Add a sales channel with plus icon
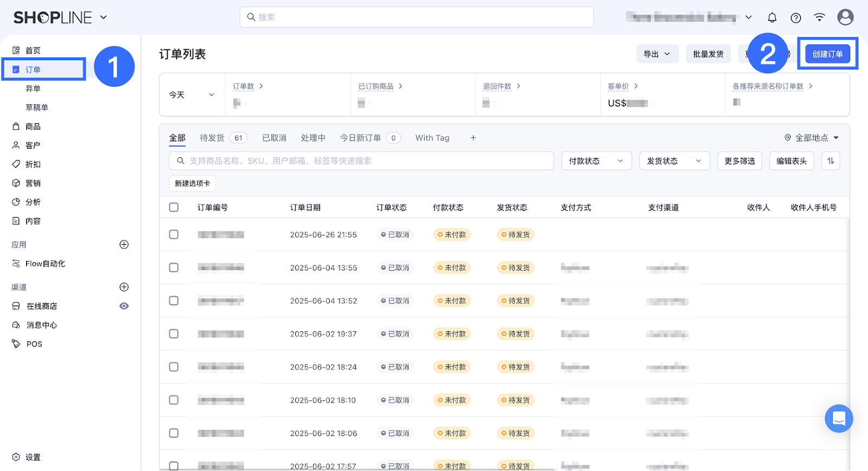 coord(124,287)
